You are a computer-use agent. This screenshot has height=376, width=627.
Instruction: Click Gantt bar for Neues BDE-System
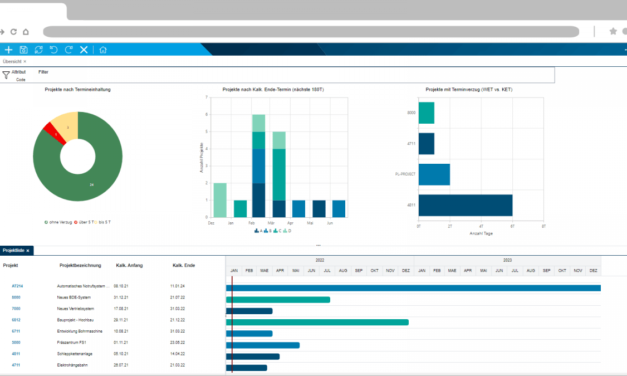tap(278, 300)
